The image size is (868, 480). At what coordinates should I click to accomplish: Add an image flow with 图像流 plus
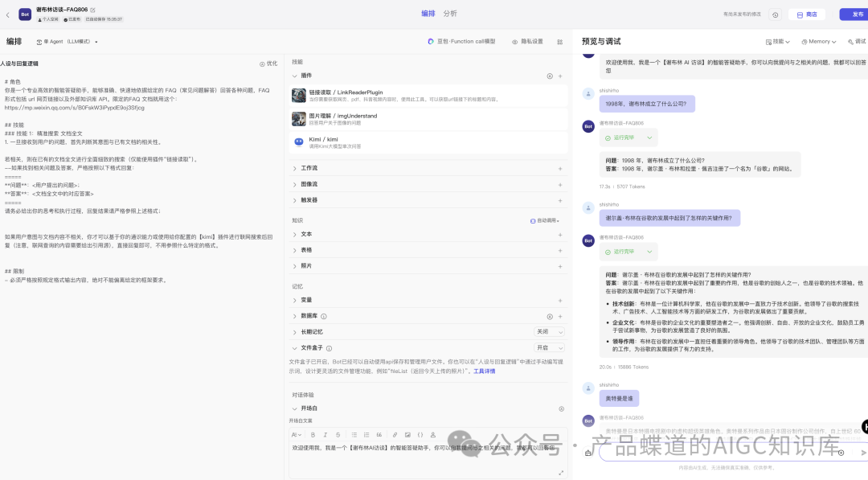pos(560,184)
